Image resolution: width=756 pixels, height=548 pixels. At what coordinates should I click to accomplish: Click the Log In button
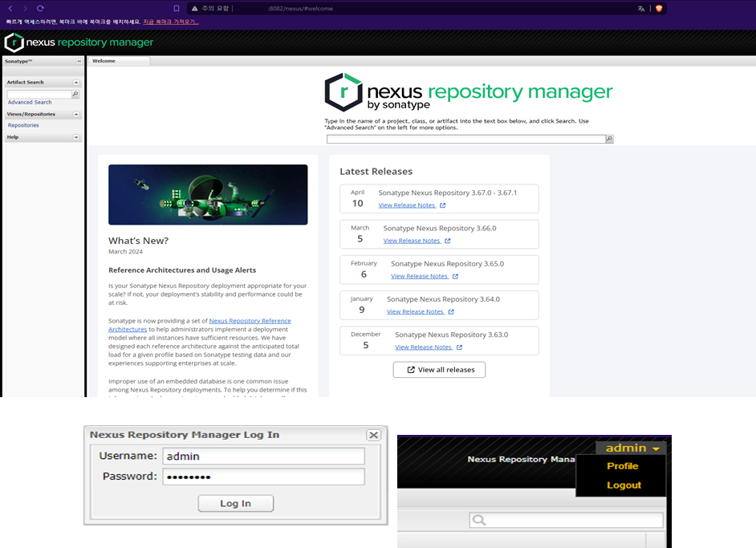point(236,503)
